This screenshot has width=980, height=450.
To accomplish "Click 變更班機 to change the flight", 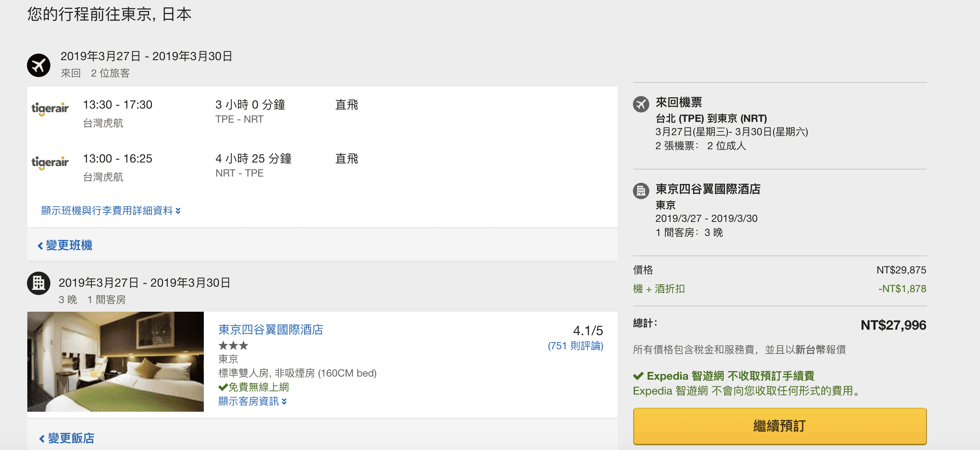I will [65, 245].
